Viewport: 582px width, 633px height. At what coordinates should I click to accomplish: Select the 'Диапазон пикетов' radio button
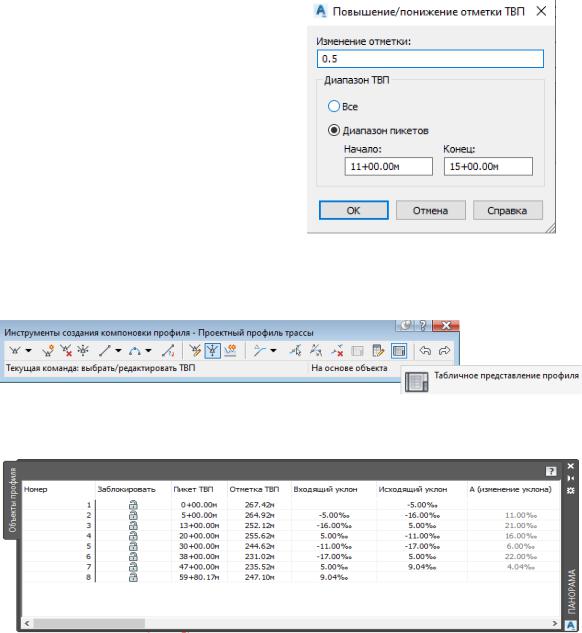(x=334, y=130)
